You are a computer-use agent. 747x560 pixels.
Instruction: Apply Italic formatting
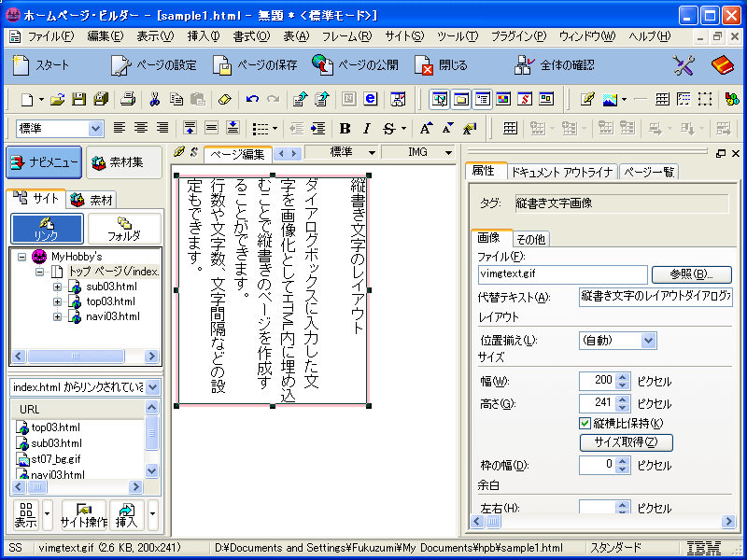pyautogui.click(x=366, y=129)
